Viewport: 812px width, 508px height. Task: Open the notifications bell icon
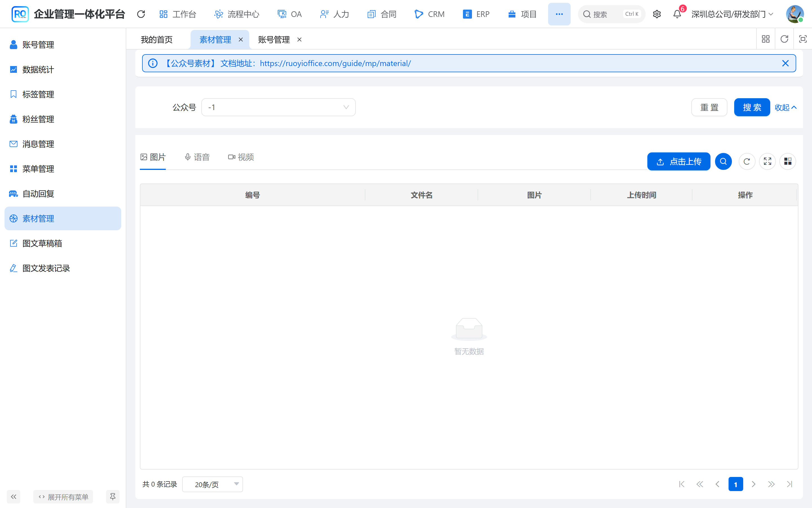point(677,14)
